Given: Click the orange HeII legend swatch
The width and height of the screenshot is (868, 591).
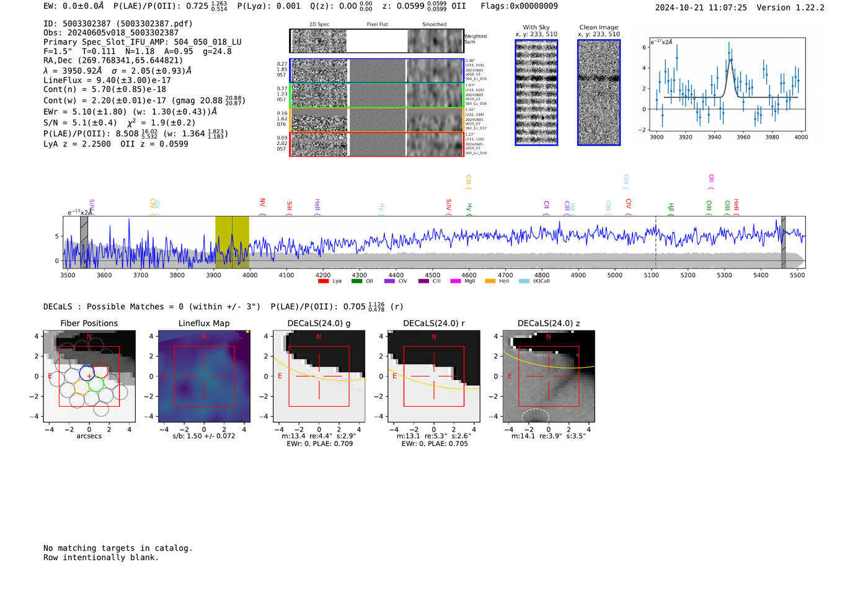Looking at the screenshot, I should 490,282.
